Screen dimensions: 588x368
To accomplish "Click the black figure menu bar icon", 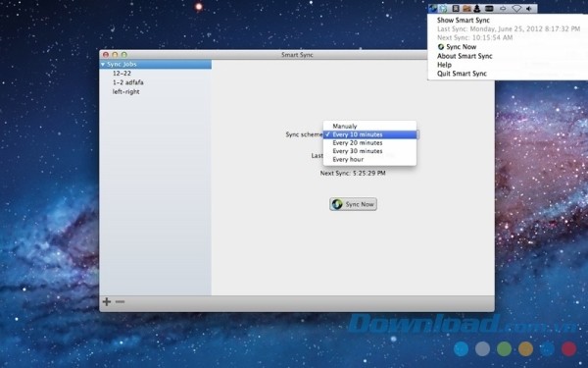I will [476, 8].
